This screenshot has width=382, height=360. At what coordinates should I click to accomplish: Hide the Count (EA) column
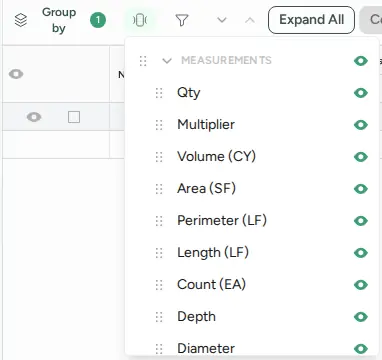(x=361, y=285)
